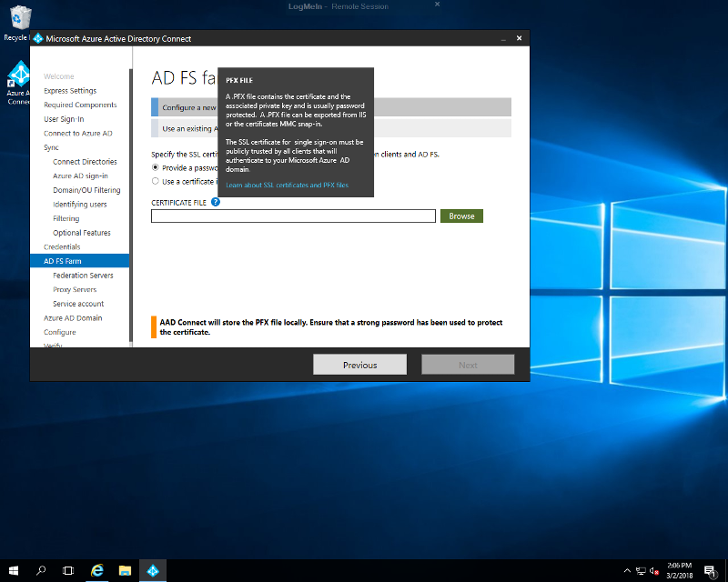Go to Required Components step
The height and width of the screenshot is (582, 728).
pos(80,105)
